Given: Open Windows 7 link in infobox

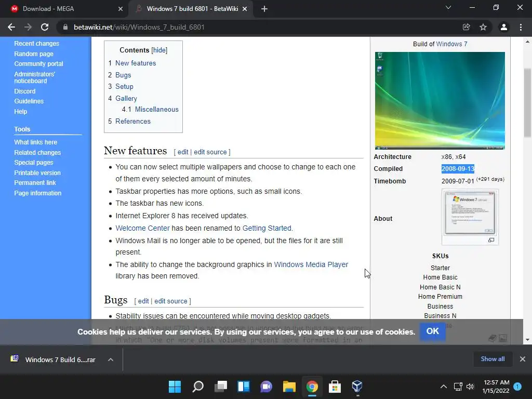Looking at the screenshot, I should click(x=451, y=44).
